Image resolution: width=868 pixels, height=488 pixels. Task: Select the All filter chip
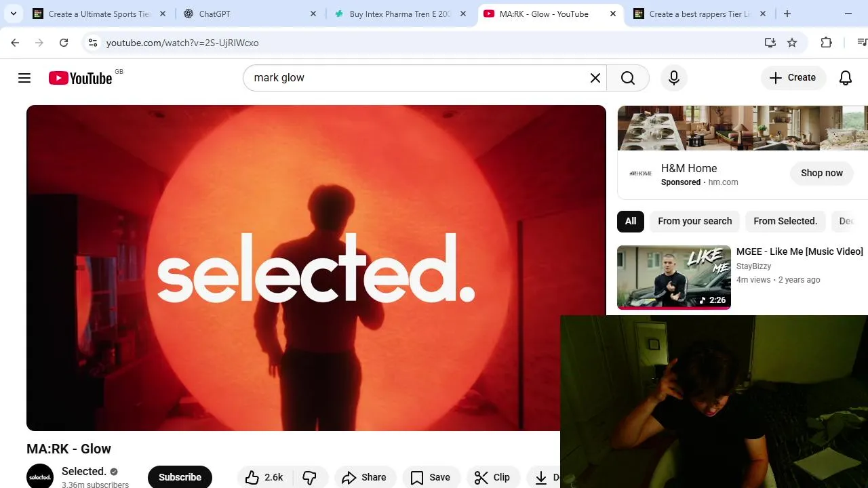(631, 221)
